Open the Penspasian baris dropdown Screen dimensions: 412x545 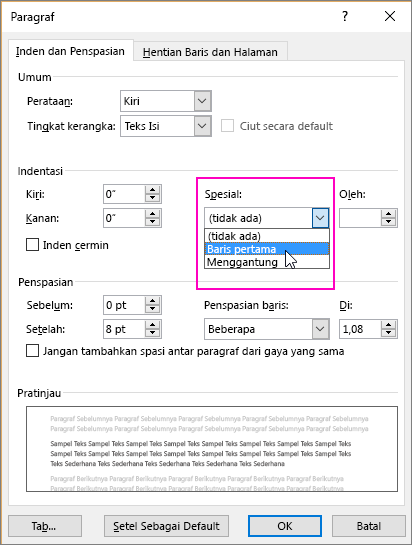[320, 329]
